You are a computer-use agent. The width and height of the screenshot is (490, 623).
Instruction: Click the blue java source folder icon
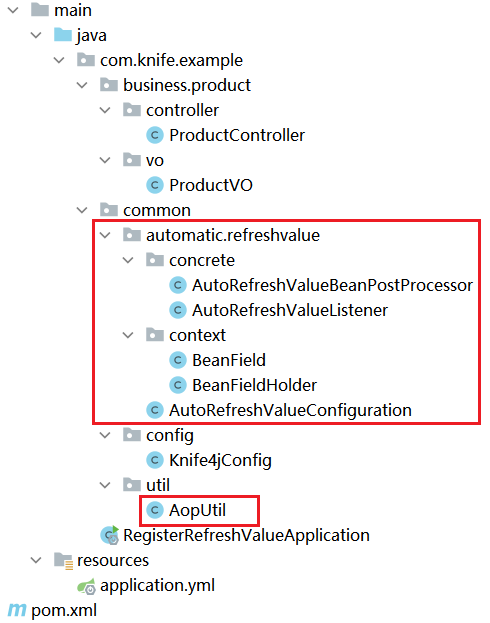point(63,35)
